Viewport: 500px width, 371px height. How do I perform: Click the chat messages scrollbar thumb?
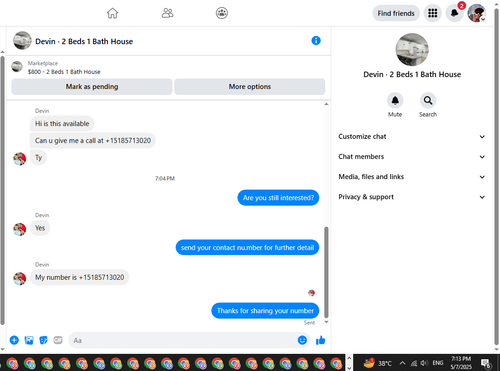click(x=326, y=272)
